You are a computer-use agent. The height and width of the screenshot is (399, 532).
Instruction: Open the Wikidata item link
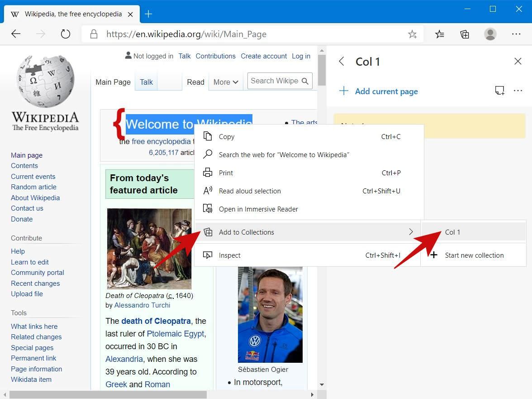click(x=31, y=380)
